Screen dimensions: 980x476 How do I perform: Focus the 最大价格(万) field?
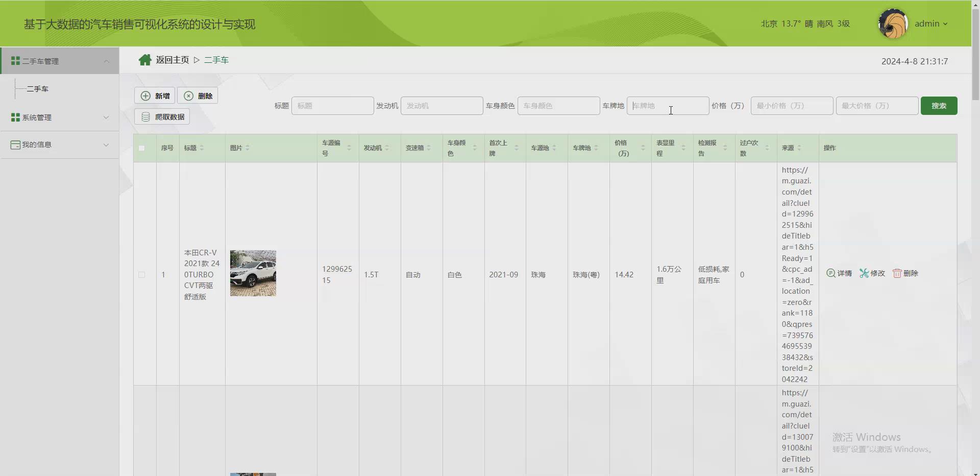pos(877,106)
